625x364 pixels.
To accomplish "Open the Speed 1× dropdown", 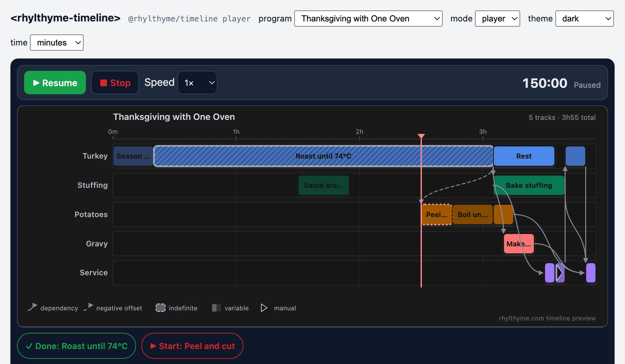I will click(x=197, y=83).
